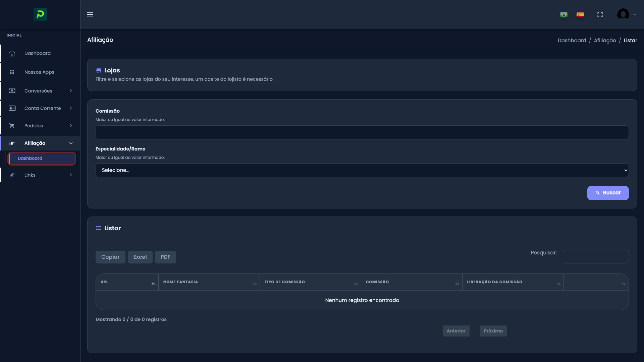Focus the Comissão input field

362,132
